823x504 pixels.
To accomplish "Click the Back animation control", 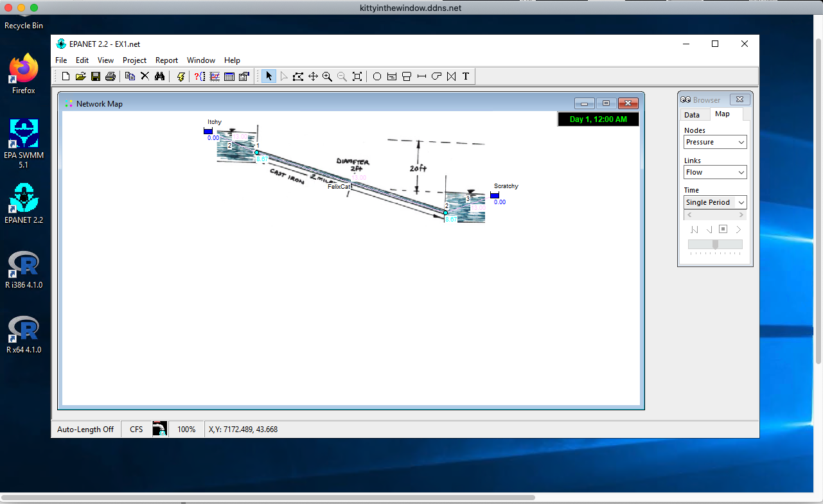I will 709,229.
